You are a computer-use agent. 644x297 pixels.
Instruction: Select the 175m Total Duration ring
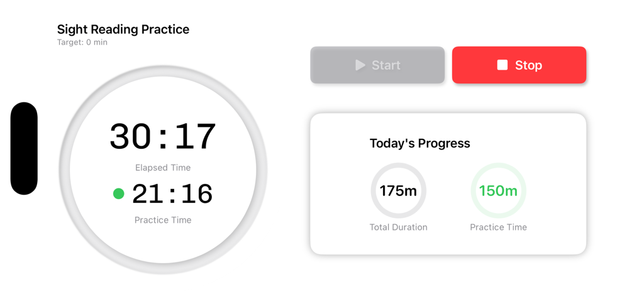coord(398,191)
